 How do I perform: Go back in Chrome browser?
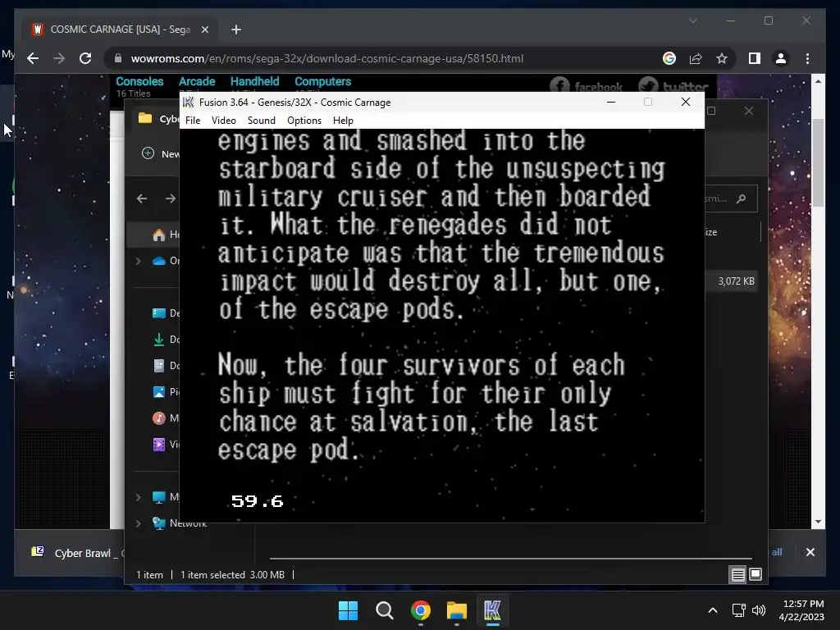[33, 58]
